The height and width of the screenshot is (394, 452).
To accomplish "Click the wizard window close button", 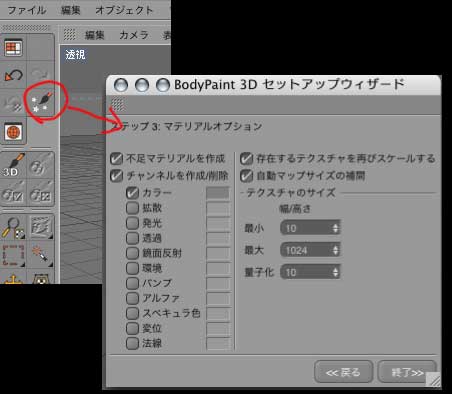I will [121, 85].
